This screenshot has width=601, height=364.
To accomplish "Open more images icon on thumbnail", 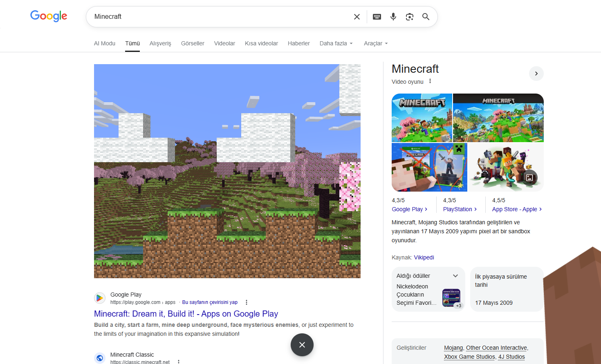I will [529, 177].
